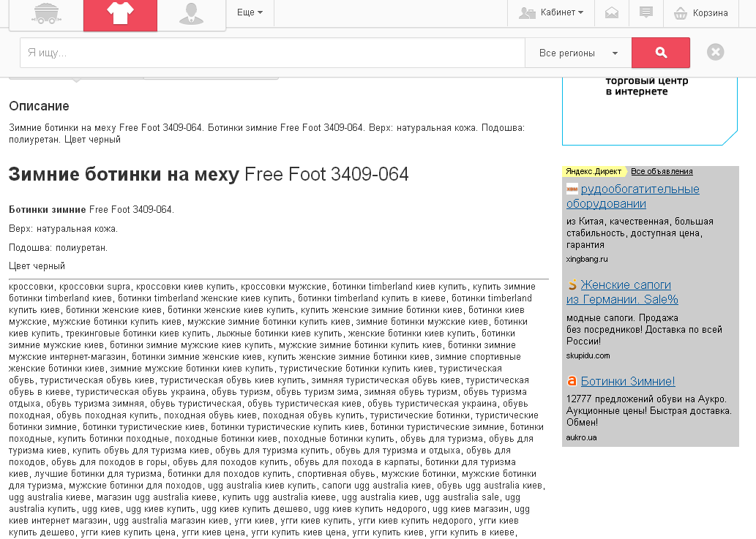Click the skupidu ad favicon
This screenshot has width=756, height=539.
click(572, 284)
